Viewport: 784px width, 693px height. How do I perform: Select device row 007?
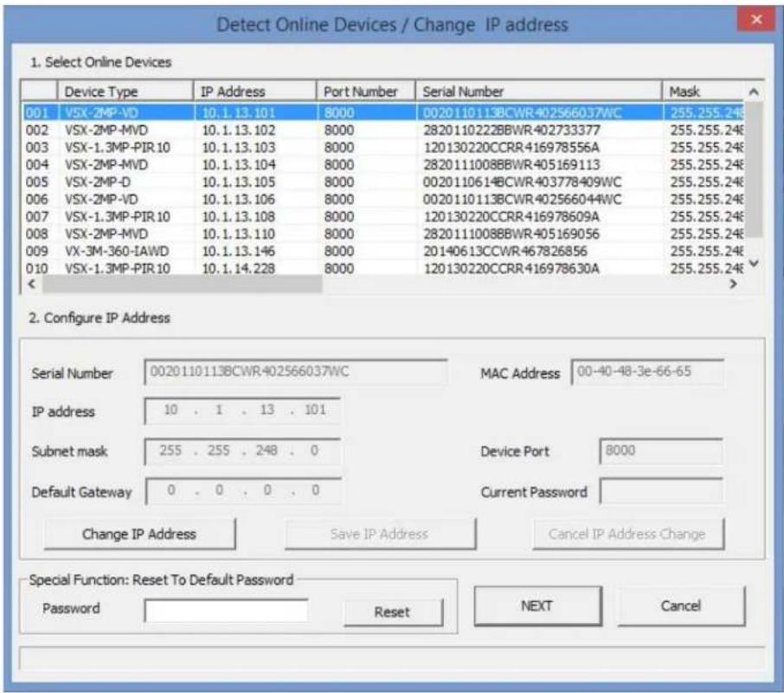pyautogui.click(x=383, y=216)
